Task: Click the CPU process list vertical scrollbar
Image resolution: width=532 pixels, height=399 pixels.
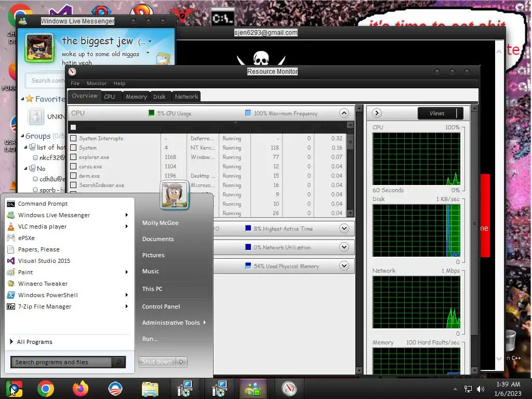Action: [x=351, y=169]
